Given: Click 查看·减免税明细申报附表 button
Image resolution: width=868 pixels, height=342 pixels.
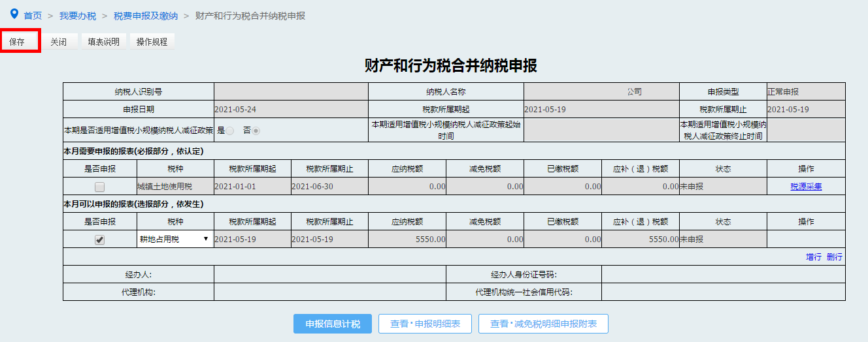Looking at the screenshot, I should [544, 324].
